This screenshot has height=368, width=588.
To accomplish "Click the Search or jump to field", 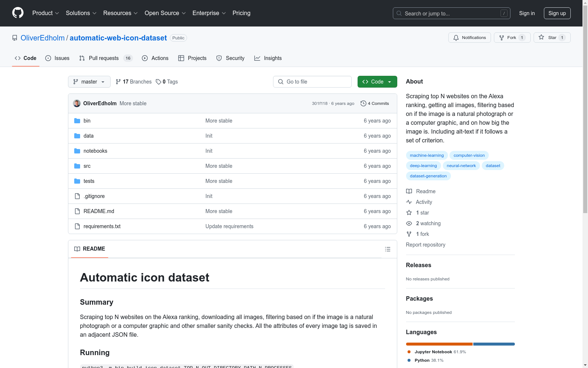I will 452,13.
